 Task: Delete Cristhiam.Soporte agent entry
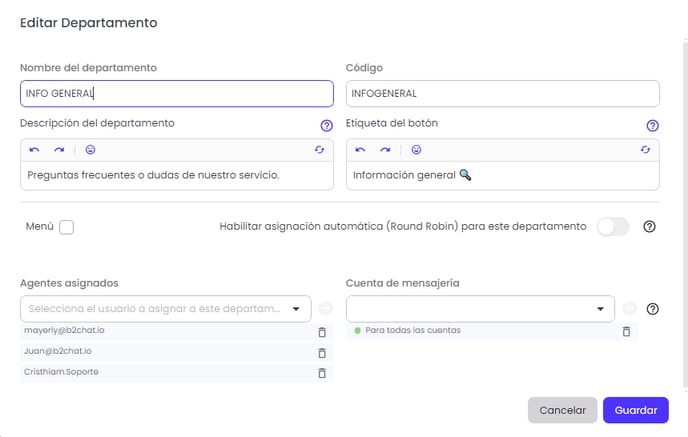click(322, 373)
